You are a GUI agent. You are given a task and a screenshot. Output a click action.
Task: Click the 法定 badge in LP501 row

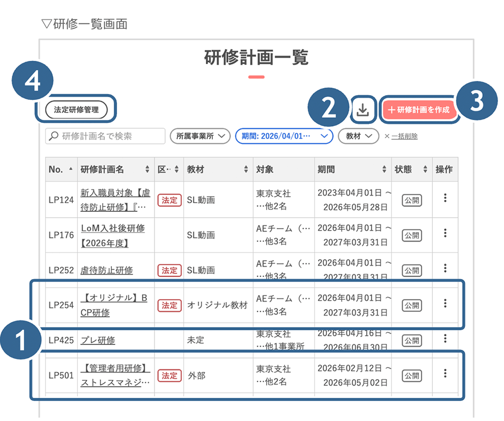(169, 375)
